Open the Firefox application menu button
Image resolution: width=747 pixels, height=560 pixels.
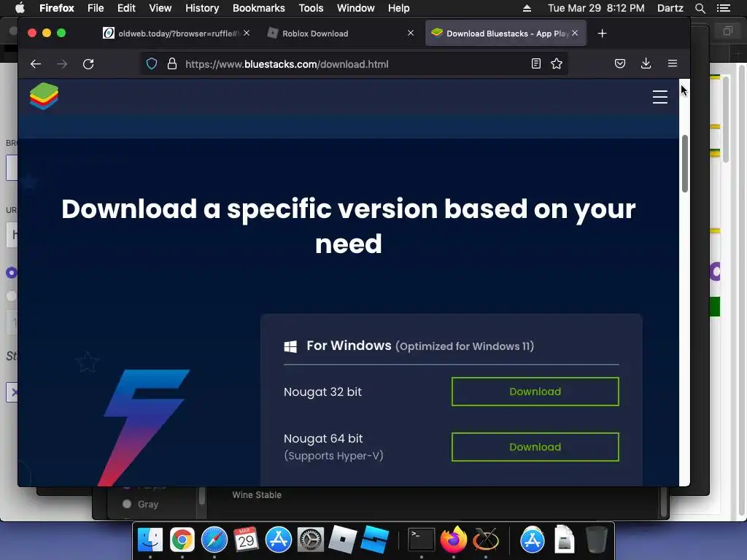[672, 63]
